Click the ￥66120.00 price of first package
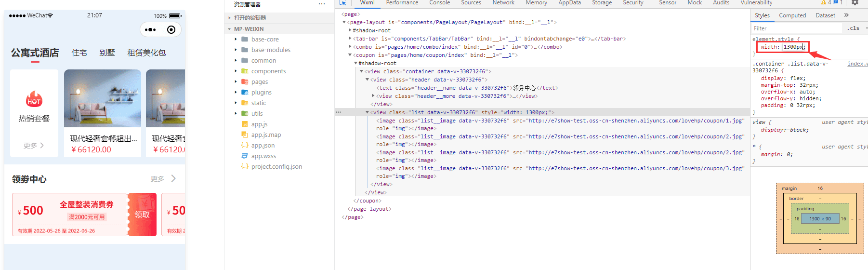Image resolution: width=868 pixels, height=270 pixels. pyautogui.click(x=91, y=149)
